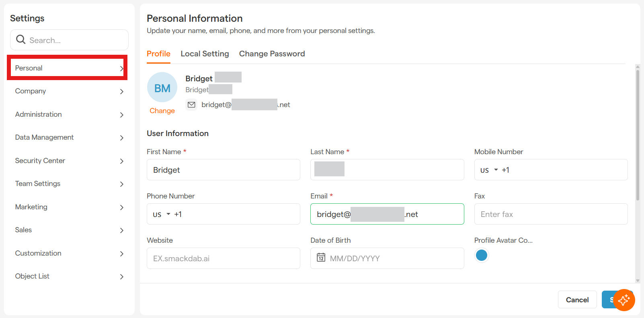Viewport: 644px width, 318px height.
Task: Expand the Object List chevron arrow
Action: pos(121,277)
